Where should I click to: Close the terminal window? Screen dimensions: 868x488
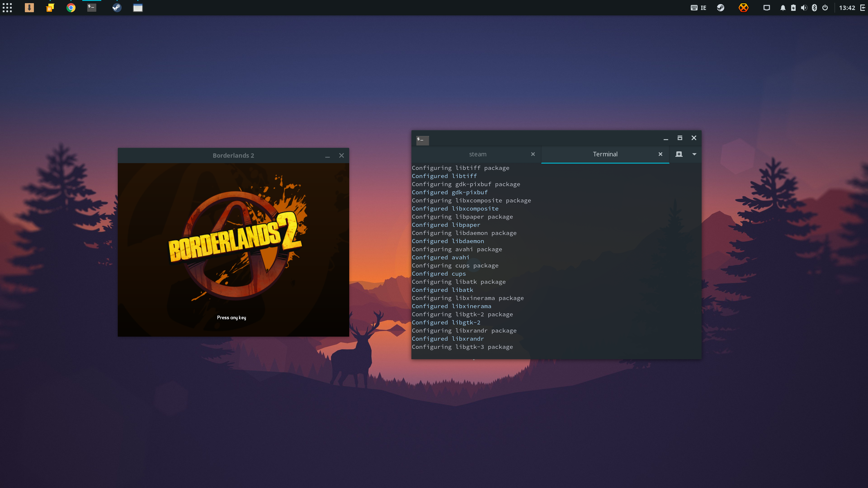coord(694,138)
